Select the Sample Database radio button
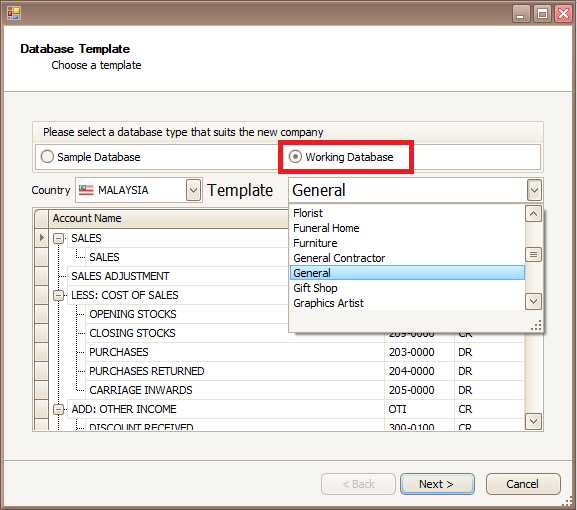The image size is (577, 510). click(x=47, y=157)
